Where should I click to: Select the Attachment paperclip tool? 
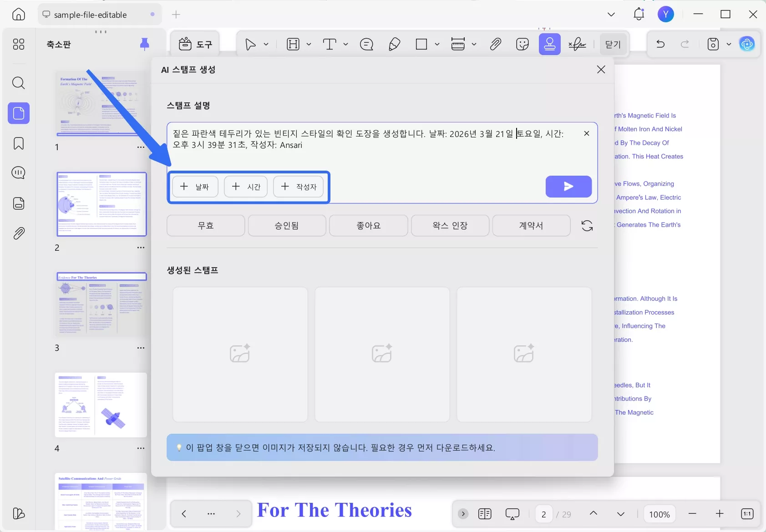coord(496,44)
